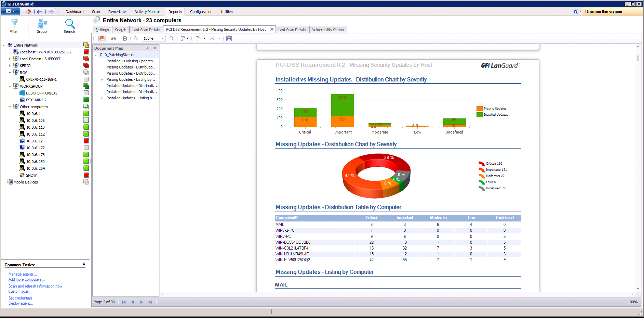Collapse the Common Tasks section
Screen dimensions: 644x318
(x=84, y=264)
